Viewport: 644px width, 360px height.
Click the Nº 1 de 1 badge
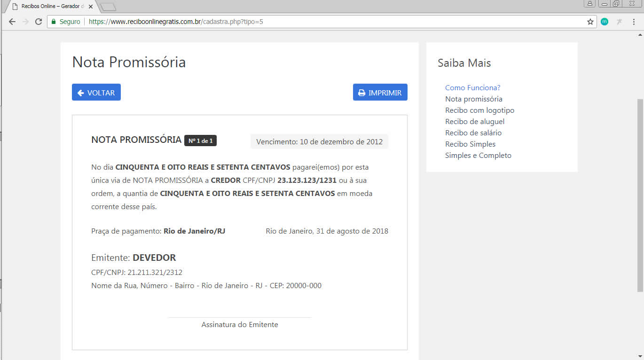[x=200, y=141]
